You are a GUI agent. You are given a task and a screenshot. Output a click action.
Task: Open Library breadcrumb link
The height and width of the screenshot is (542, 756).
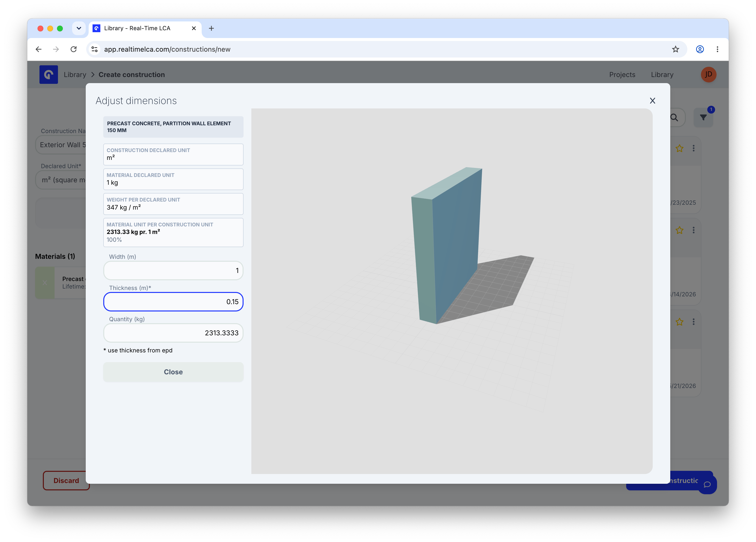pos(75,75)
